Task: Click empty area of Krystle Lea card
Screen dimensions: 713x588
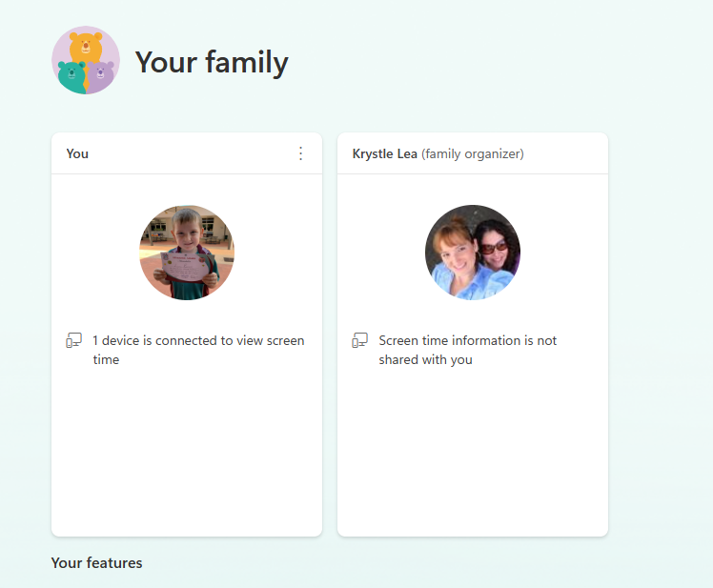Action: pyautogui.click(x=473, y=450)
